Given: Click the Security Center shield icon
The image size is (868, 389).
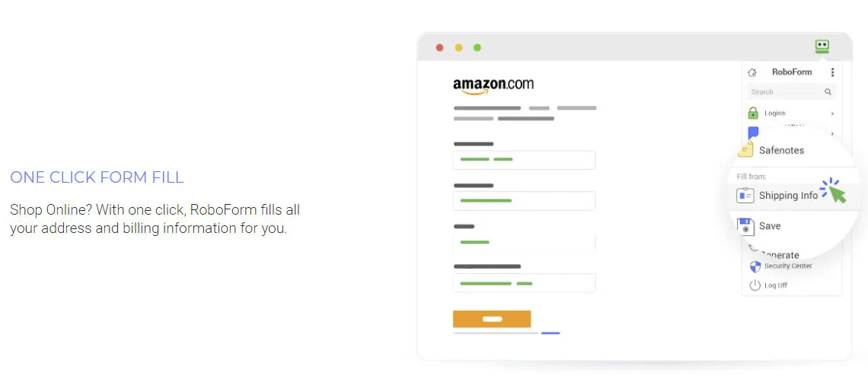Looking at the screenshot, I should pyautogui.click(x=755, y=266).
